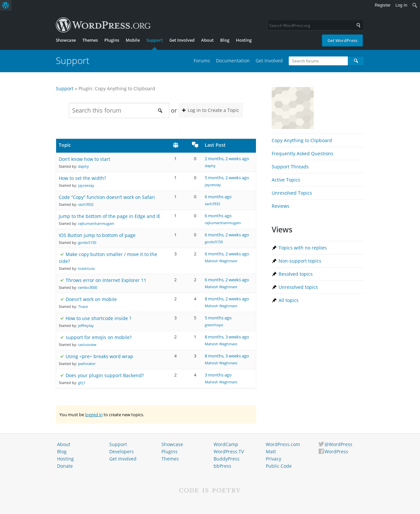Open the Mobile menu item
This screenshot has width=420, height=514.
[x=133, y=40]
